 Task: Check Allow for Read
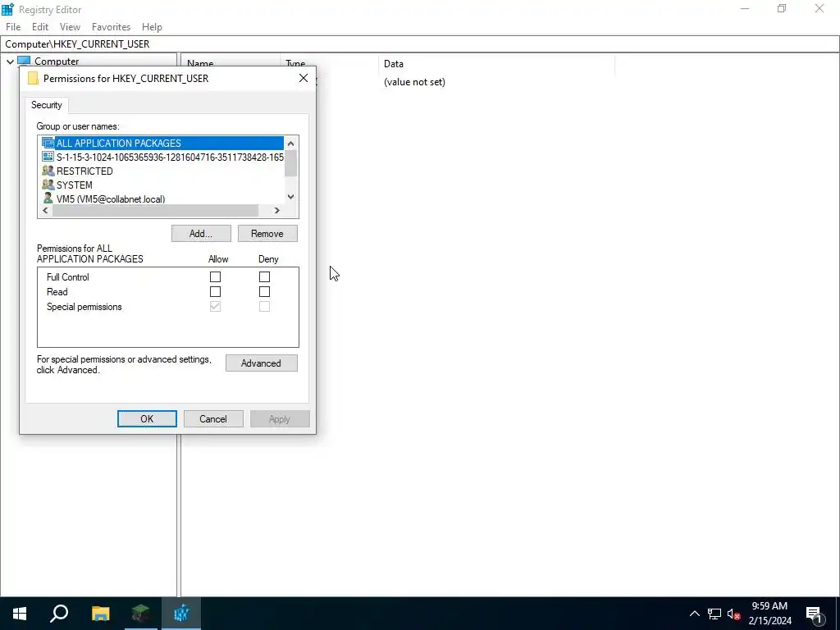tap(215, 292)
